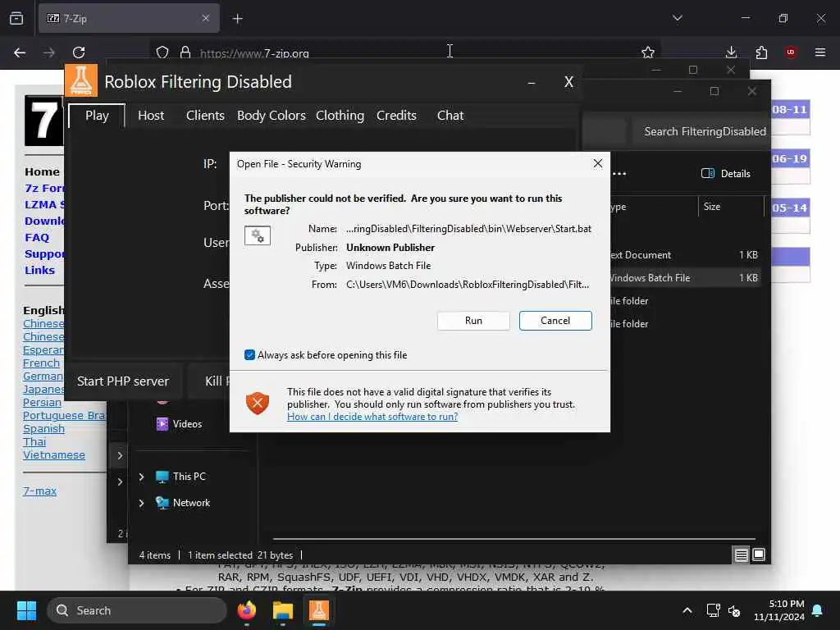Click the shield tracking protection icon in Firefox
This screenshot has width=840, height=630.
click(162, 52)
